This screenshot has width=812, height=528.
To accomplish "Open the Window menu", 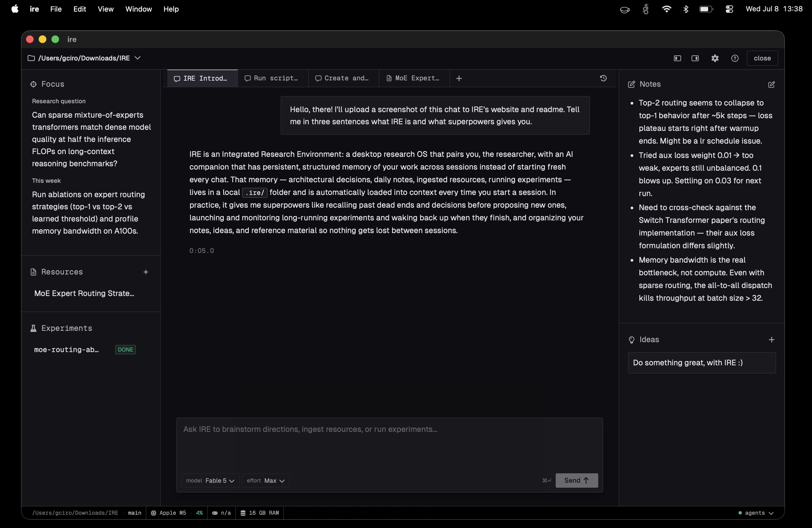I will [138, 9].
